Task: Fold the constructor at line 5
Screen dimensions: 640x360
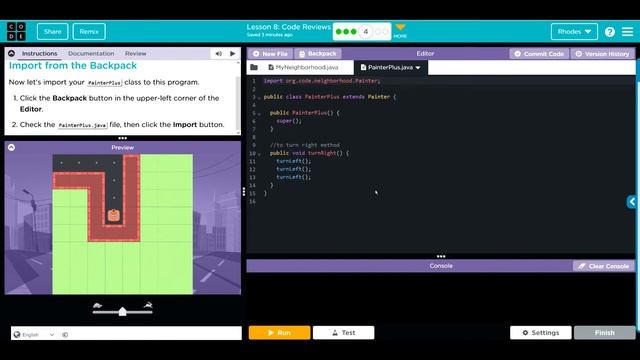Action: (x=259, y=113)
